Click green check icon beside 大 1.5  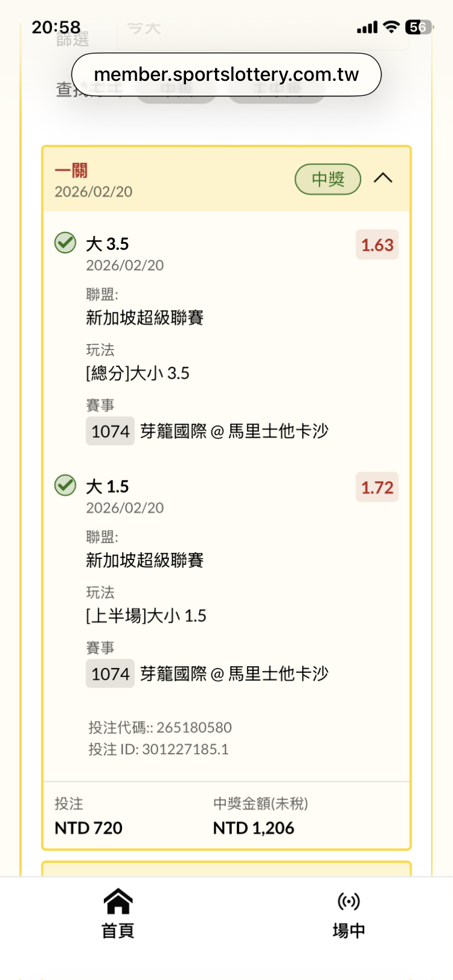pos(65,485)
